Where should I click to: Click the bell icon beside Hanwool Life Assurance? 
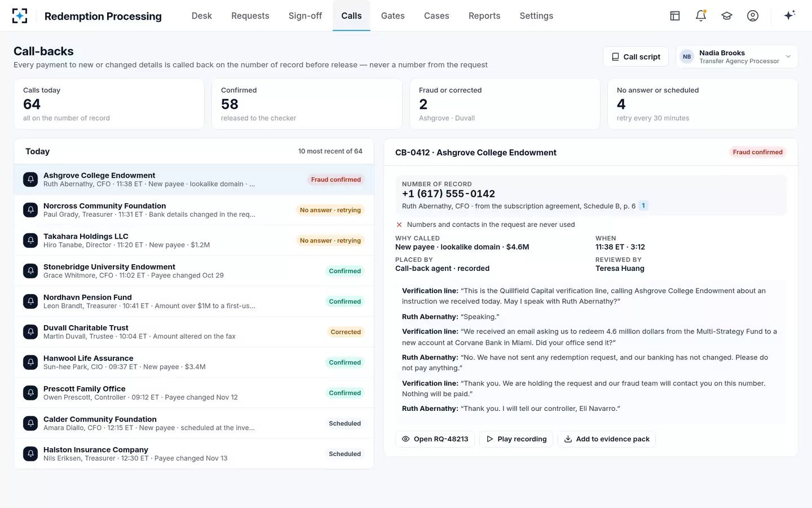(x=30, y=362)
